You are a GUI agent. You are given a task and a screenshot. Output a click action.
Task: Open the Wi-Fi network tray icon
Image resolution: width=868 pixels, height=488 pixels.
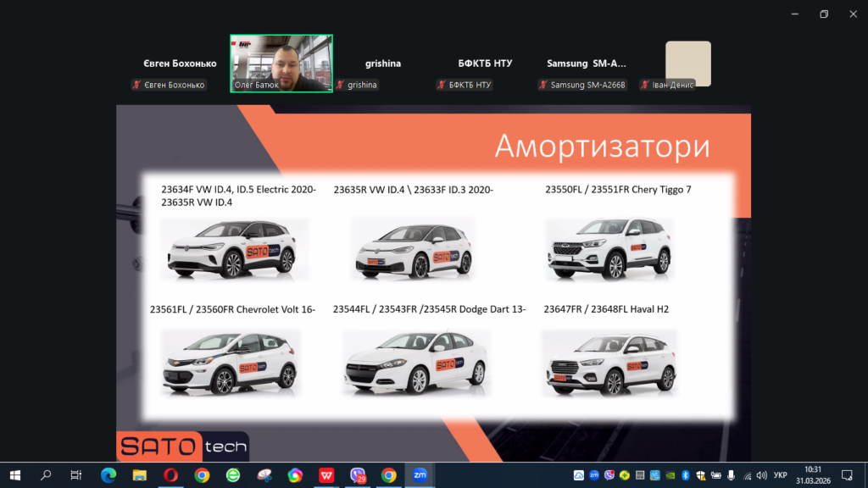(746, 475)
